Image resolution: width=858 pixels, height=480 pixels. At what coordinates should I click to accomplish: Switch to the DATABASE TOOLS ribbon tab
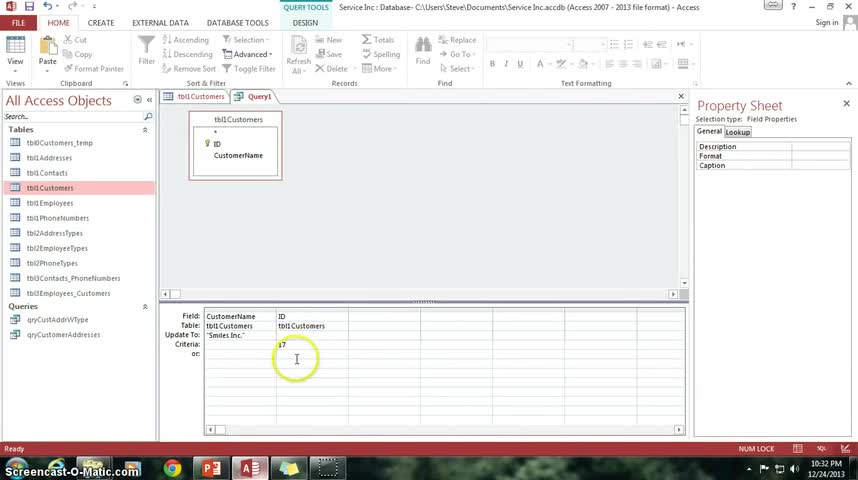tap(237, 23)
